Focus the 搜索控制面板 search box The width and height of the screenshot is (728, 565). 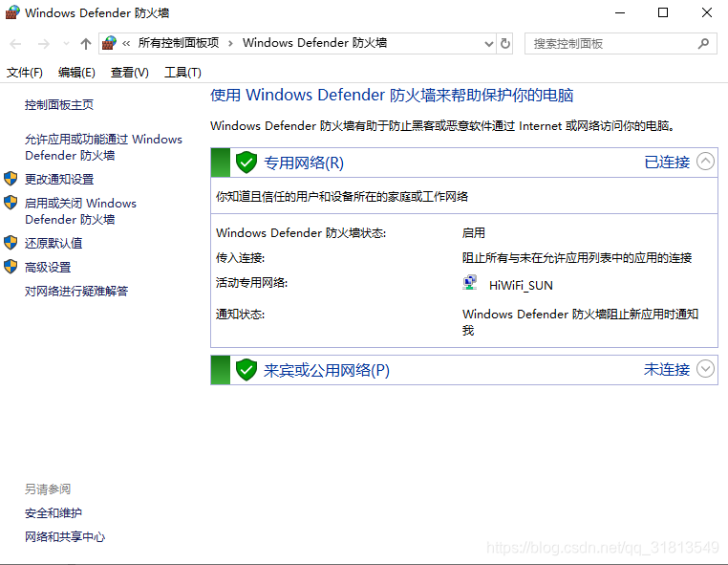pyautogui.click(x=620, y=44)
